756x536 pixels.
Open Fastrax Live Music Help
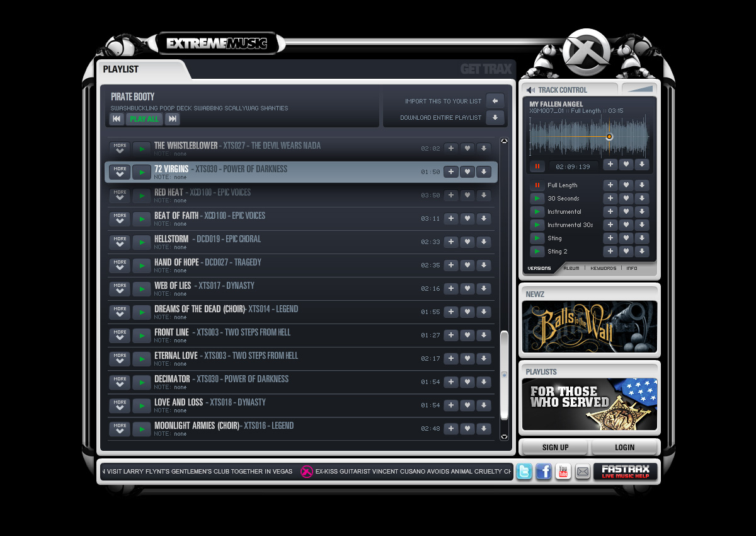(x=626, y=472)
